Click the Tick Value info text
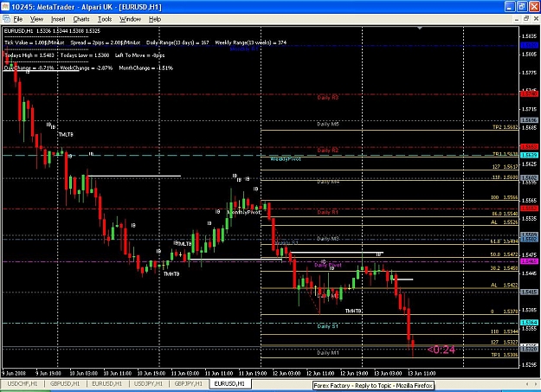 point(34,42)
